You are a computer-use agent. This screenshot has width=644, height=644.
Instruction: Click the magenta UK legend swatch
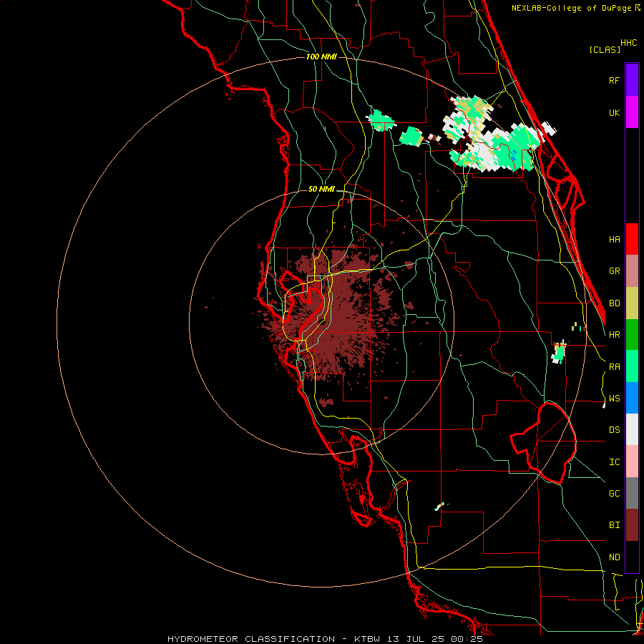[x=632, y=112]
